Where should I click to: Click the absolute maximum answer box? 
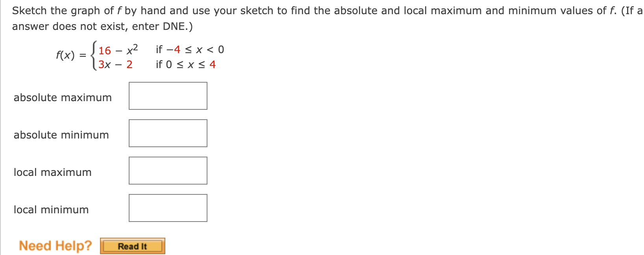point(168,96)
